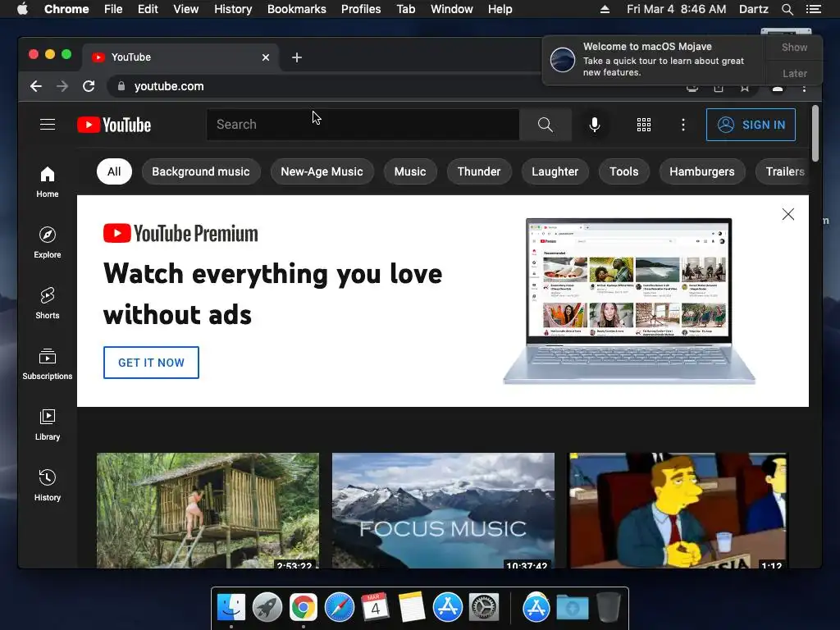Open YouTube settings three-dot menu
This screenshot has width=840, height=630.
coord(682,125)
